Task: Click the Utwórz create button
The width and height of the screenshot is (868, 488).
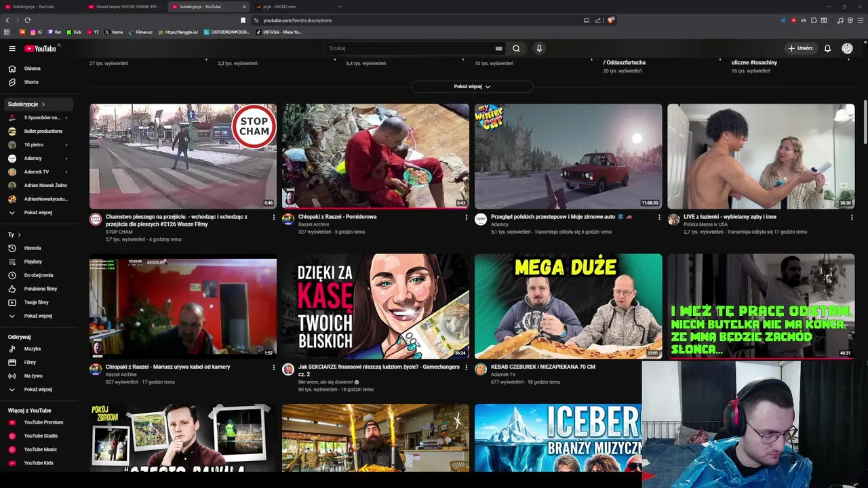Action: click(x=800, y=48)
